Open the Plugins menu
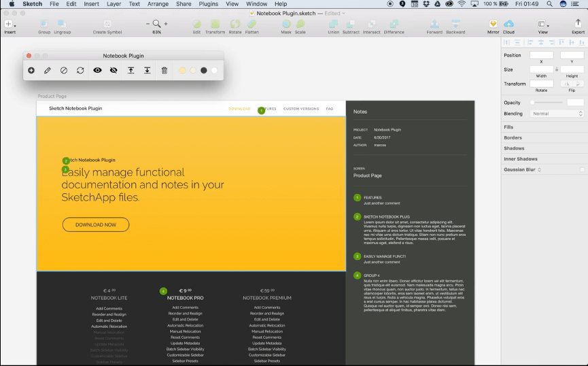 208,4
